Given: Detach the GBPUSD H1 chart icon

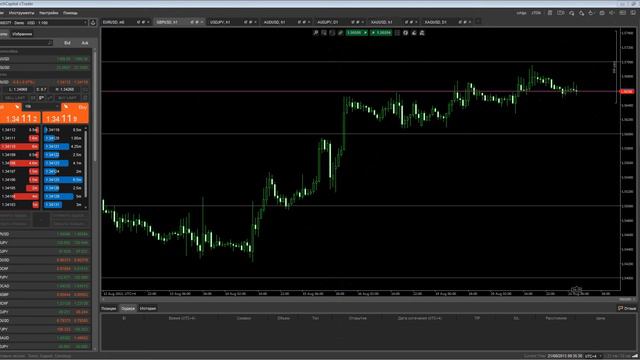Looking at the screenshot, I should click(x=197, y=22).
